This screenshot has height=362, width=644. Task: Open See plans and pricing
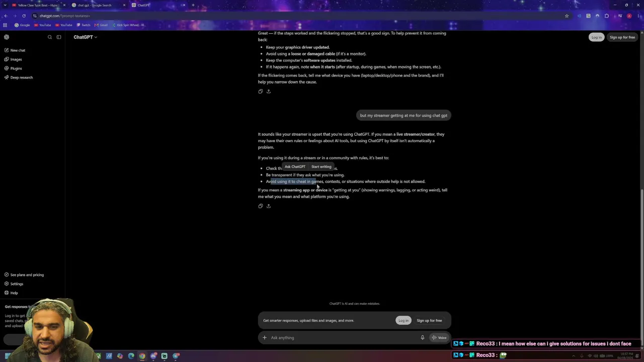(x=24, y=275)
